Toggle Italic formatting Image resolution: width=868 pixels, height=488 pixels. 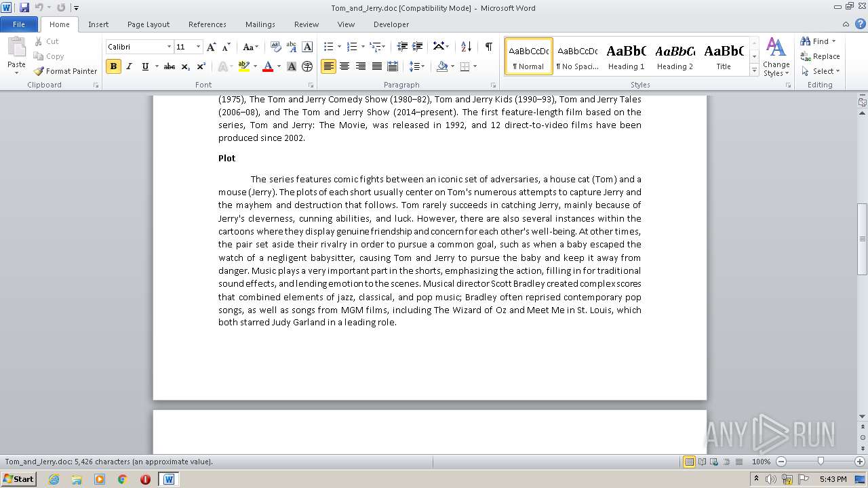(130, 66)
